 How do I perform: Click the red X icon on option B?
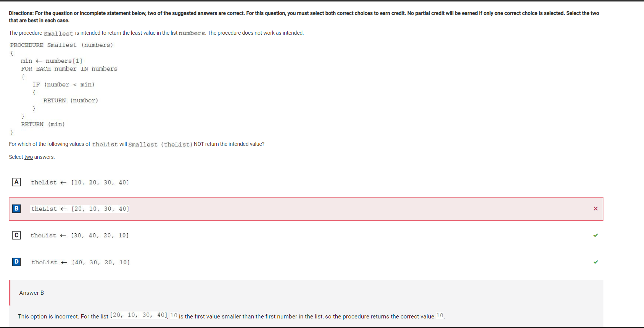(596, 208)
